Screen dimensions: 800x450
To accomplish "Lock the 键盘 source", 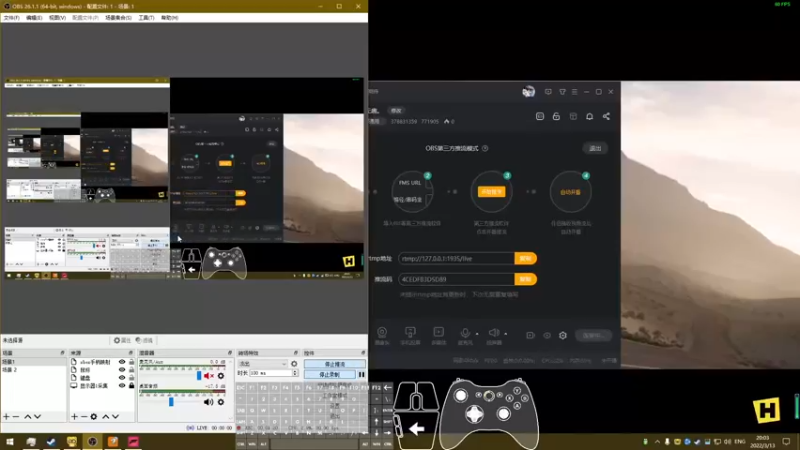I will 132,378.
